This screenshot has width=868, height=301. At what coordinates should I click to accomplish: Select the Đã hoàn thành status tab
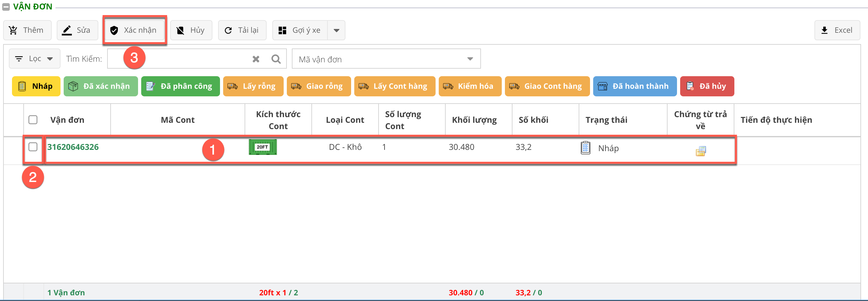[x=634, y=86]
